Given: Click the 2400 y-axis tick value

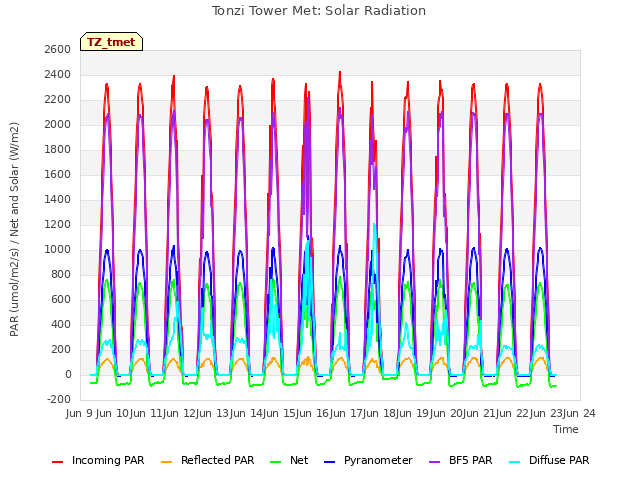Looking at the screenshot, I should [58, 75].
